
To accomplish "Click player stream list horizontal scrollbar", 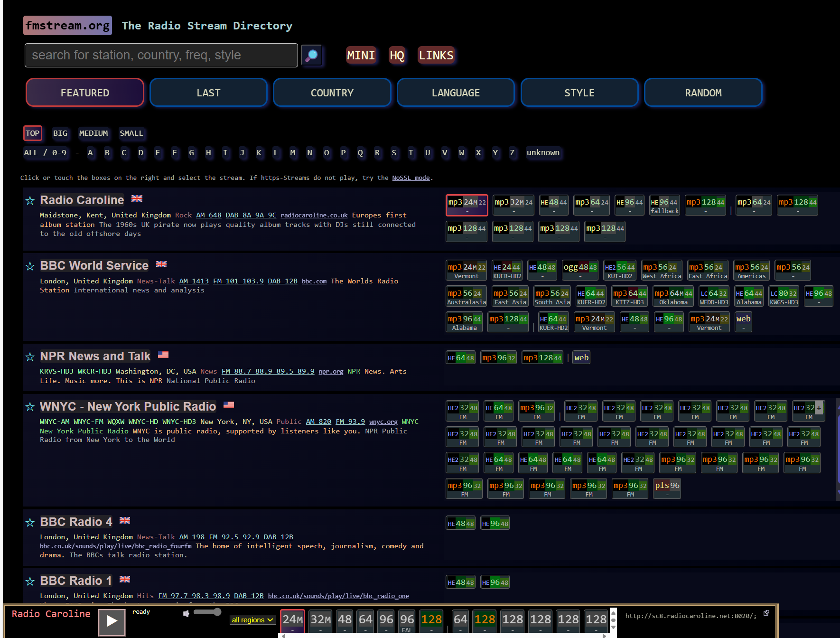I will tap(444, 636).
